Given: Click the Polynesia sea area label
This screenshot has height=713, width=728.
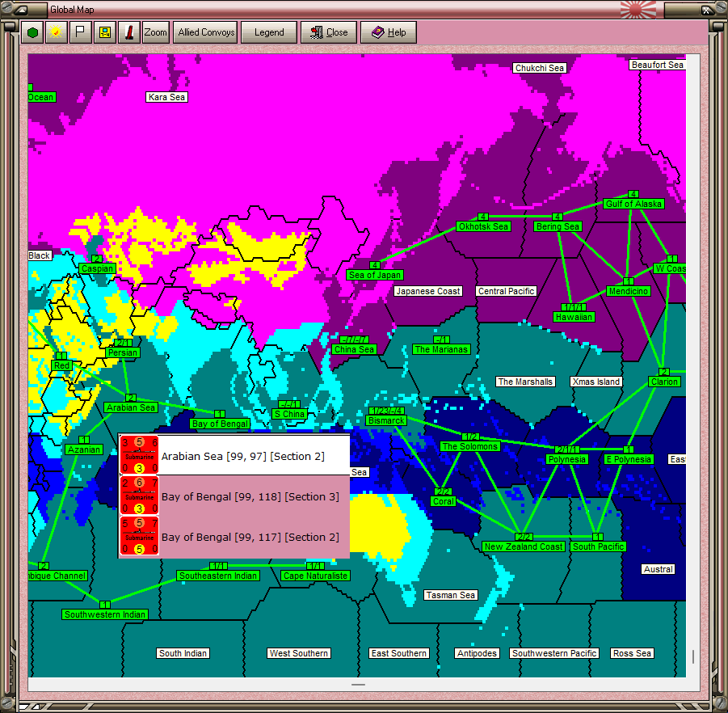Looking at the screenshot, I should pyautogui.click(x=567, y=459).
